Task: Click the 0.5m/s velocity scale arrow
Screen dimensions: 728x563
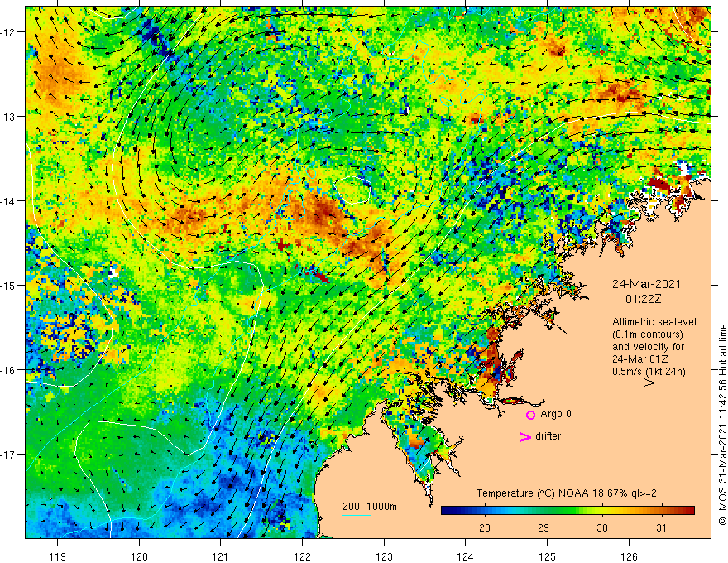Action: [638, 383]
